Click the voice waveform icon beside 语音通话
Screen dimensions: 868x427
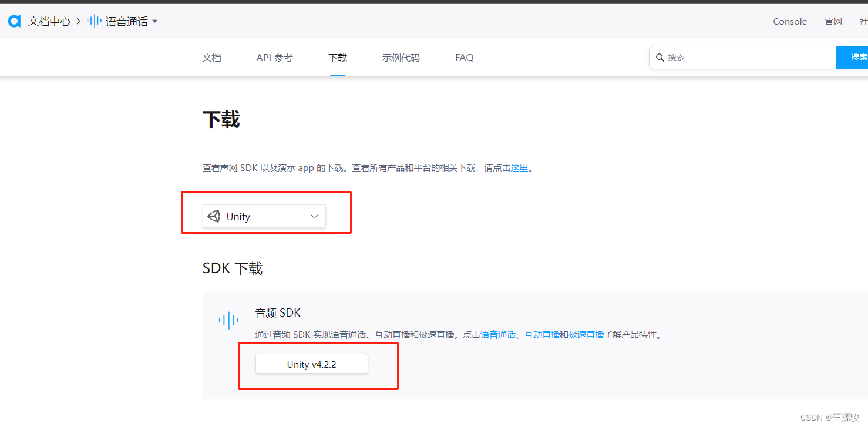tap(94, 22)
